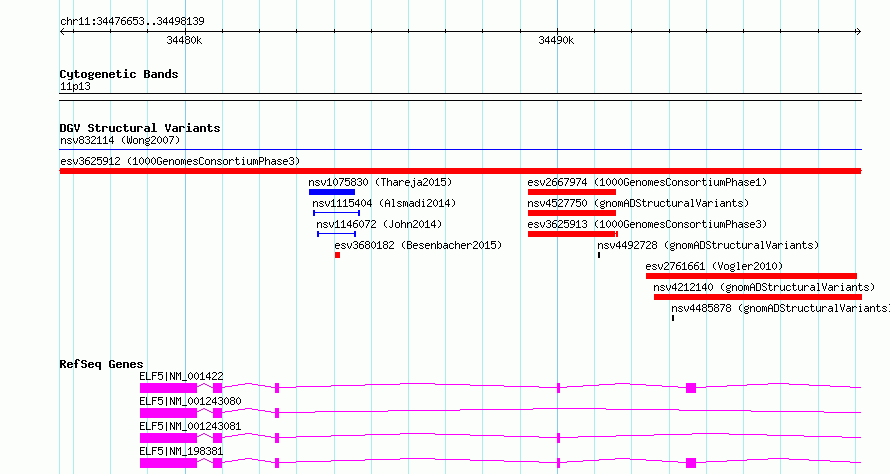This screenshot has height=474, width=890.
Task: Click the RefSeq Genes track title
Action: click(101, 364)
